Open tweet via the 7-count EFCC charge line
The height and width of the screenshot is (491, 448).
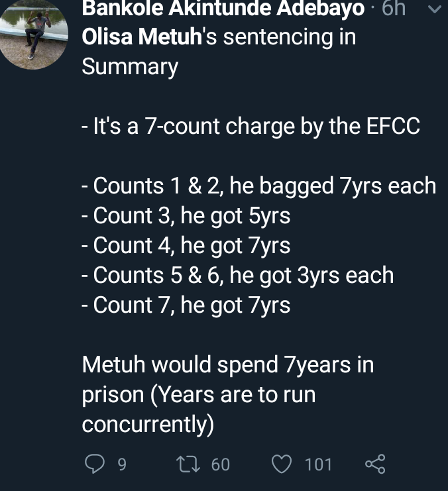coord(251,127)
